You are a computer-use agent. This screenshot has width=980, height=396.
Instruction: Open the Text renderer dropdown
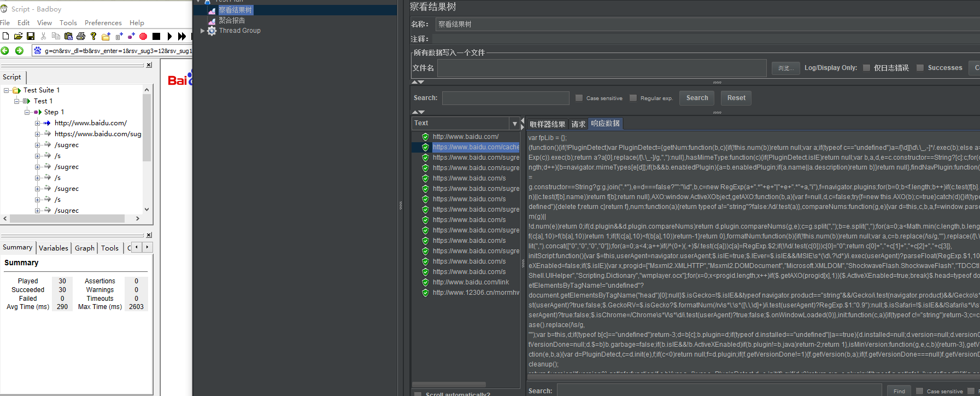[x=514, y=123]
